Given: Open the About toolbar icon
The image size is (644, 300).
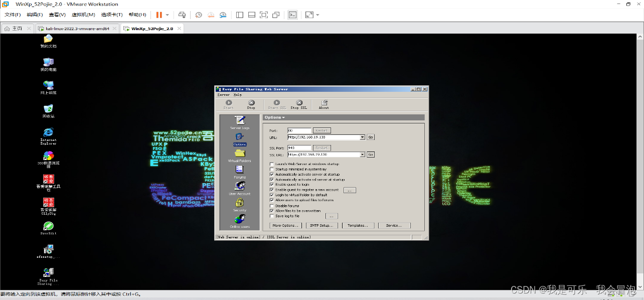Looking at the screenshot, I should [x=324, y=104].
